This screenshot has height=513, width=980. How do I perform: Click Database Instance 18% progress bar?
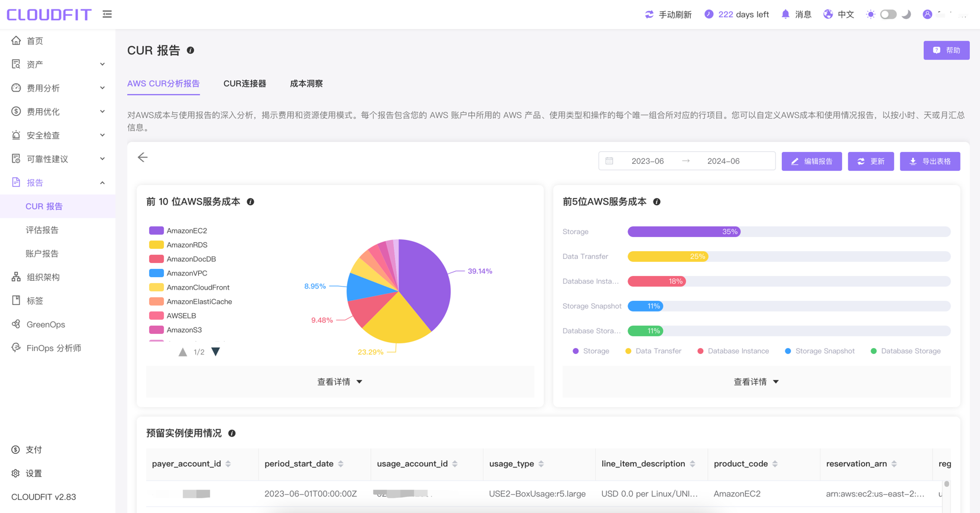tap(656, 281)
